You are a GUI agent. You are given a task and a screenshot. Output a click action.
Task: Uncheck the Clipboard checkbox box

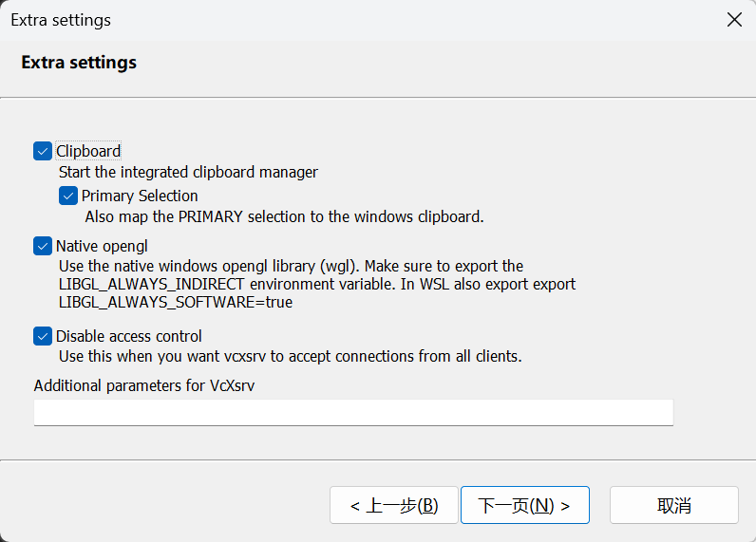click(42, 151)
